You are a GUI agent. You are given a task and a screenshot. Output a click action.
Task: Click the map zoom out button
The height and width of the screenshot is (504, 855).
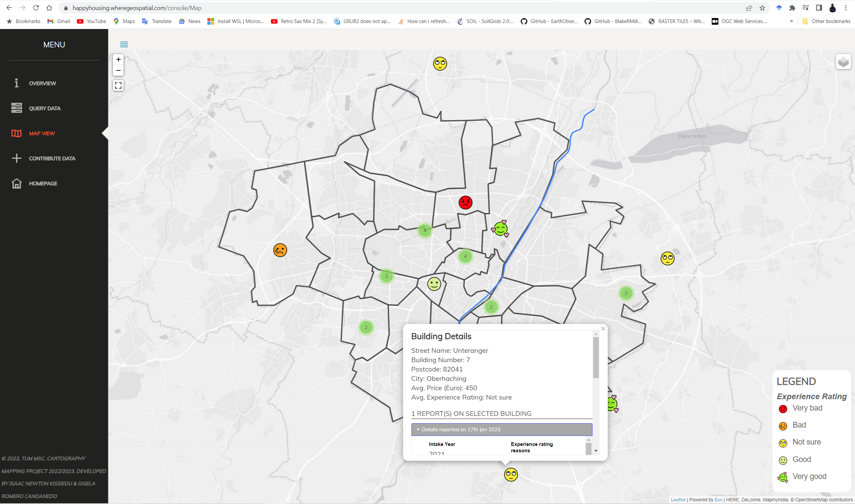click(x=118, y=71)
